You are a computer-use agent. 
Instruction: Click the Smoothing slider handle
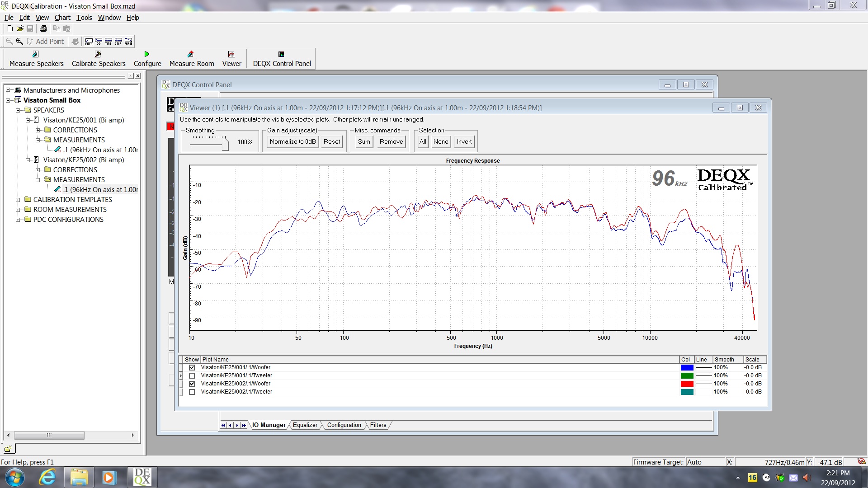pyautogui.click(x=226, y=144)
